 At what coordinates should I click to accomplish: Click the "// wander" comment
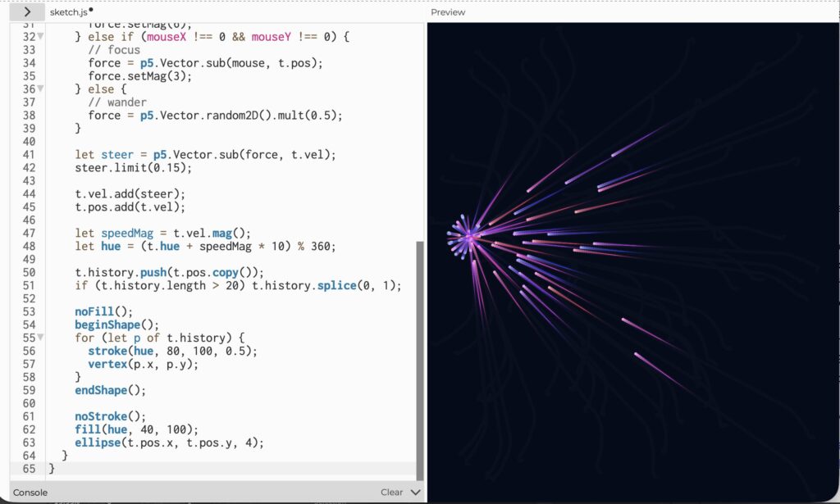117,102
